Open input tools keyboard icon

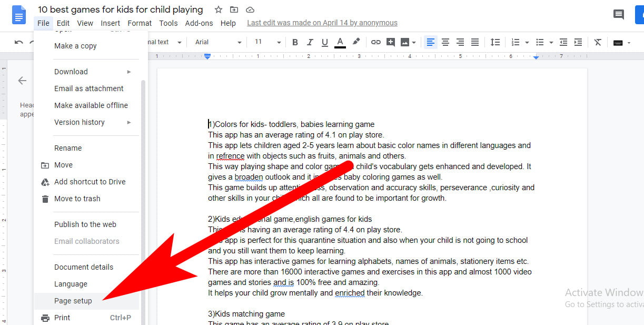[618, 43]
